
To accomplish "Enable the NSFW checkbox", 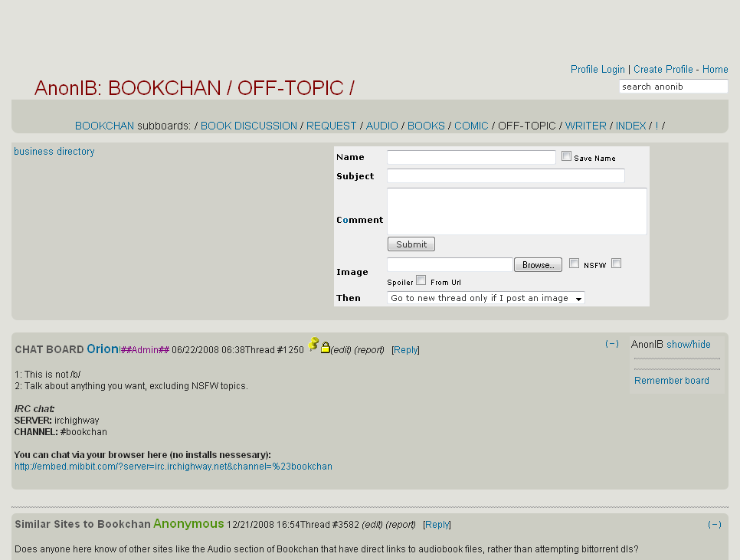I will [574, 264].
